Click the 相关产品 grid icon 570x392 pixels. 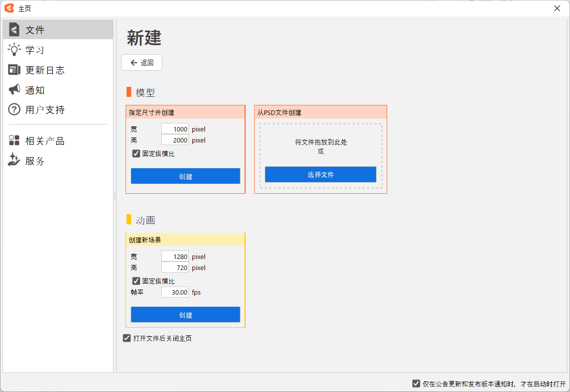pyautogui.click(x=14, y=141)
